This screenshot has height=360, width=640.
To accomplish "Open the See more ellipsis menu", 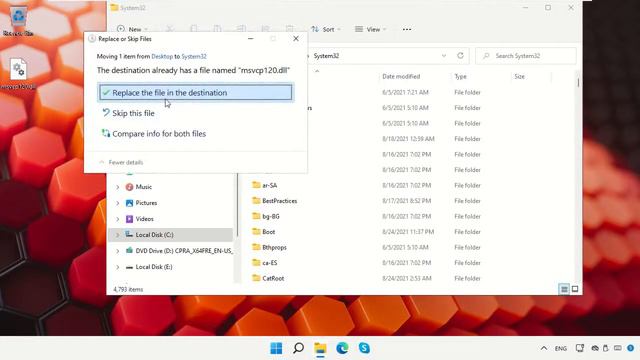I will pos(407,29).
